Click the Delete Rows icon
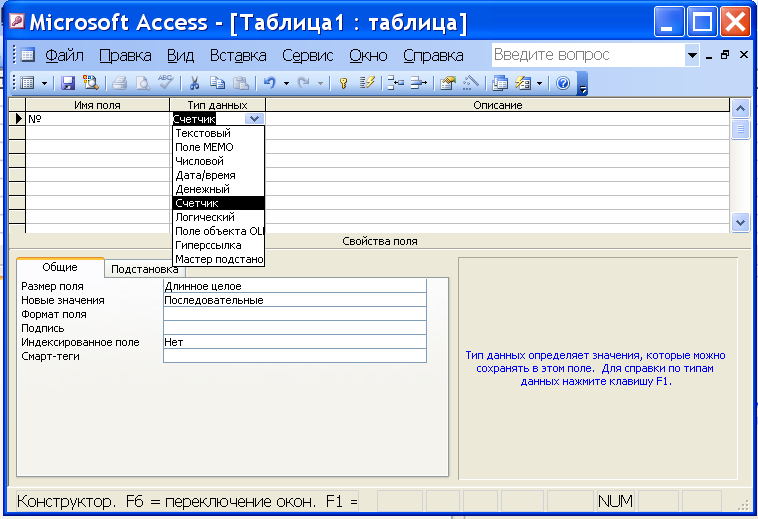This screenshot has height=519, width=758. [x=419, y=83]
